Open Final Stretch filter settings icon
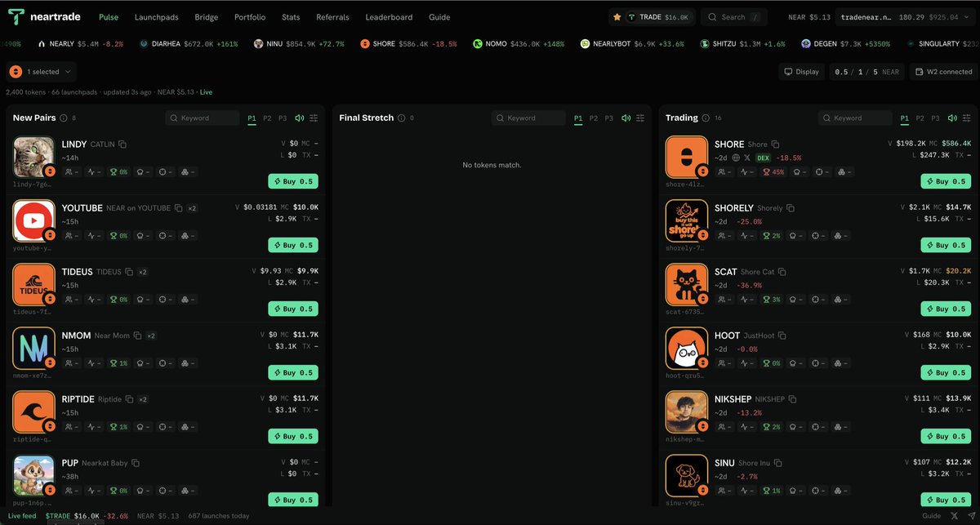Viewport: 980px width, 525px height. [640, 118]
